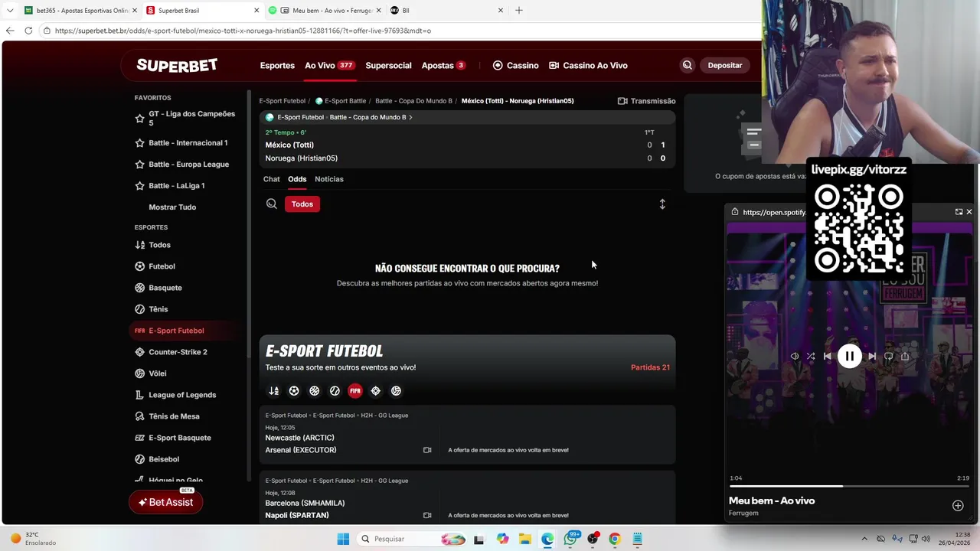Screen dimensions: 980x551
Task: Click the Transmissão link
Action: point(647,101)
